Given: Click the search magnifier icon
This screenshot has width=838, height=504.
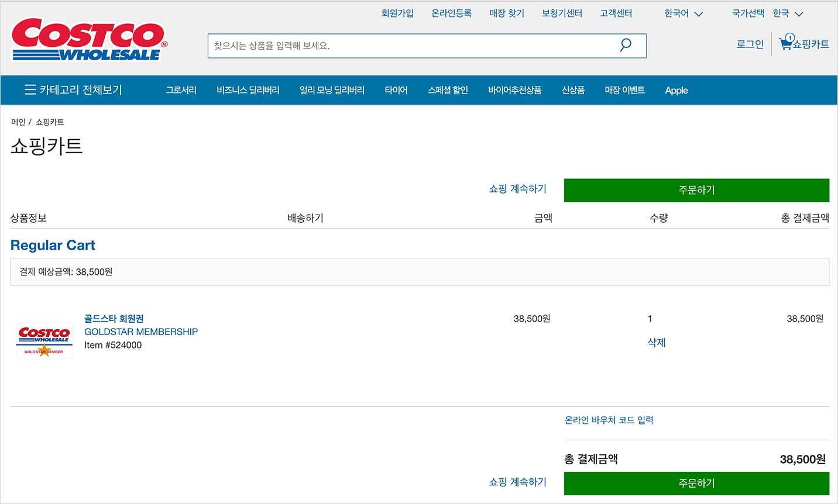Looking at the screenshot, I should pos(625,45).
